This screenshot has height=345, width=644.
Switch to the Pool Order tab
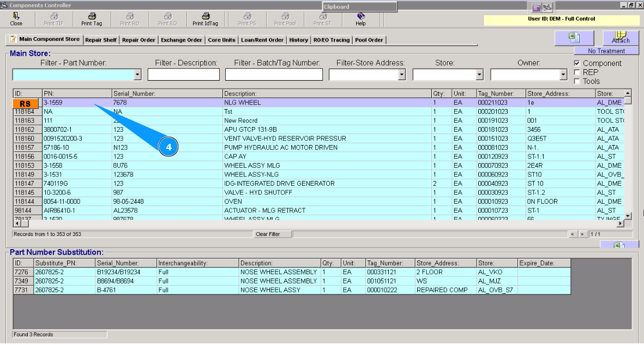(x=369, y=40)
